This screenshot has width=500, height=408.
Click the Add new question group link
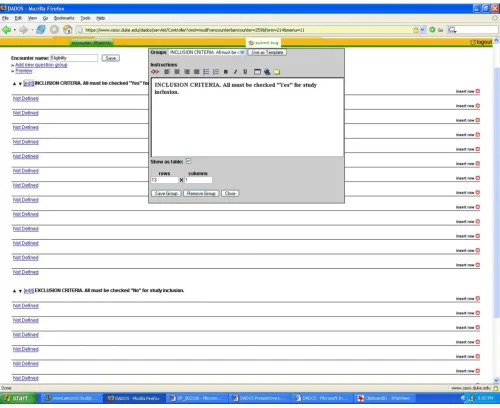[41, 65]
